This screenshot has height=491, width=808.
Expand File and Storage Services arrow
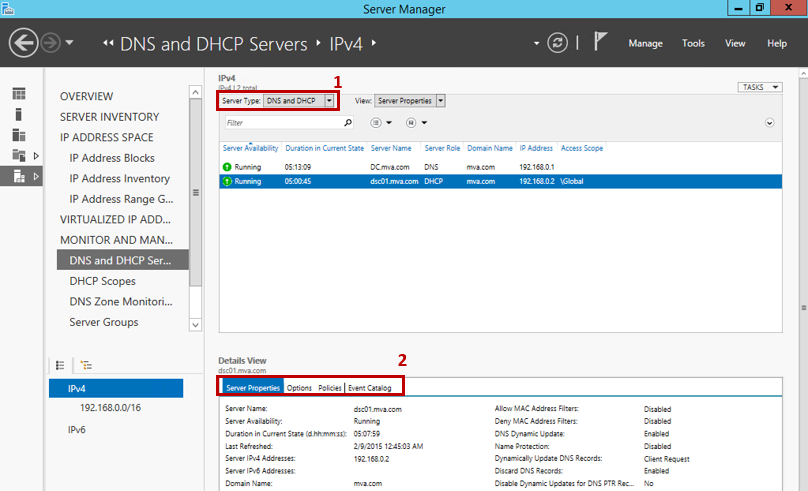click(x=36, y=156)
